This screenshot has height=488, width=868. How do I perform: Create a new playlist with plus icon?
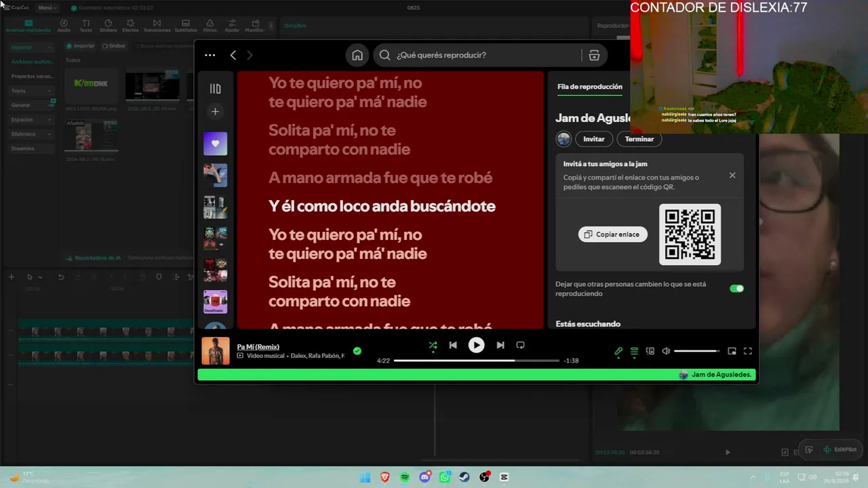(x=215, y=111)
